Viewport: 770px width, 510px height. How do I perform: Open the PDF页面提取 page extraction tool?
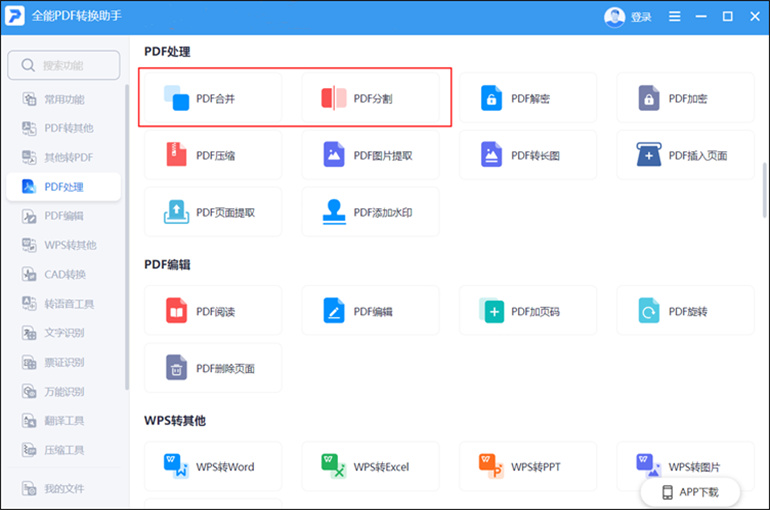[x=213, y=212]
